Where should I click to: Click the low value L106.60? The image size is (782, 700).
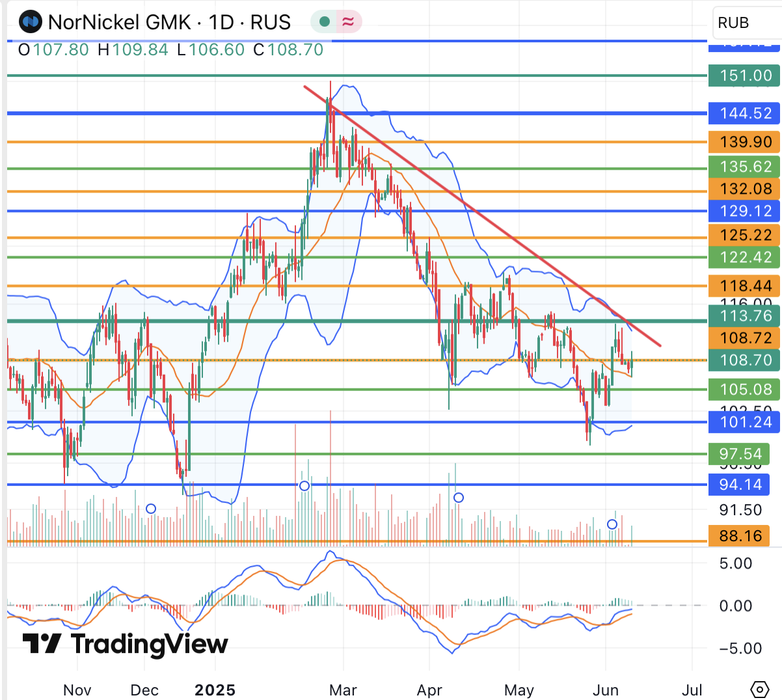tap(211, 49)
